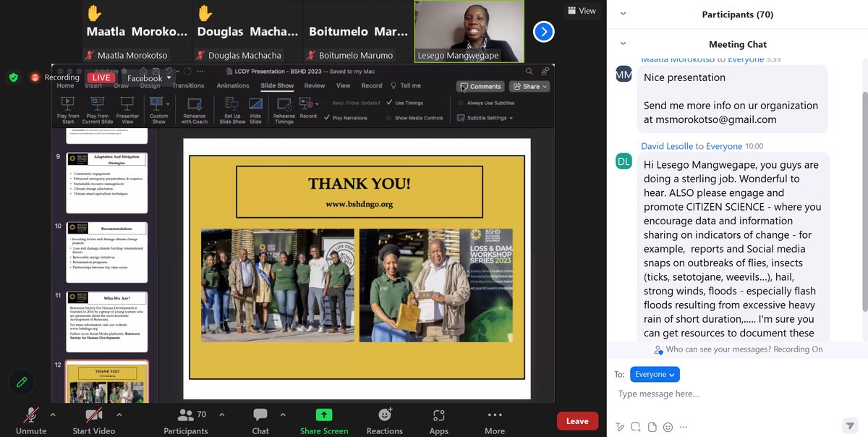Click the PowerPoint Play from Start icon
This screenshot has height=437, width=868.
coord(68,103)
